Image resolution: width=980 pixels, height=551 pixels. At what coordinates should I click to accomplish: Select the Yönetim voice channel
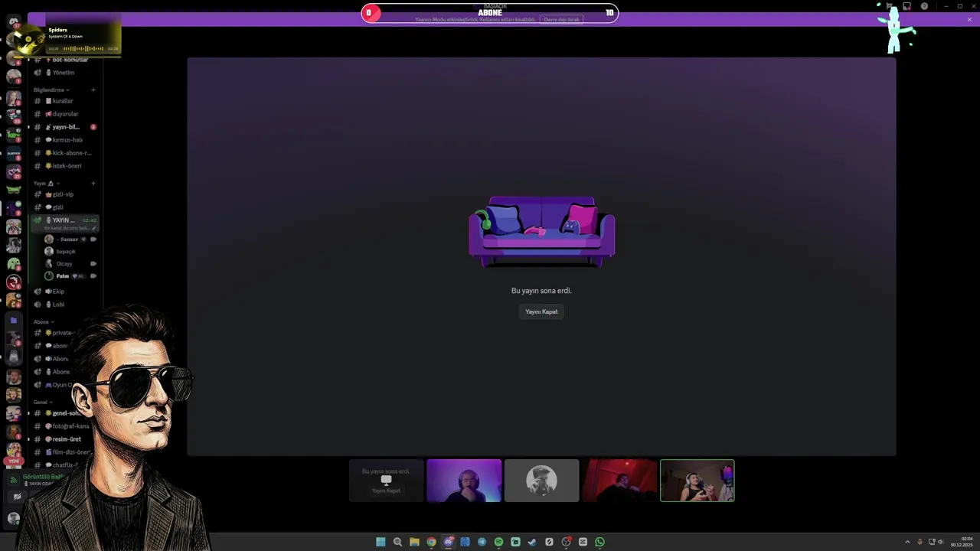(64, 73)
